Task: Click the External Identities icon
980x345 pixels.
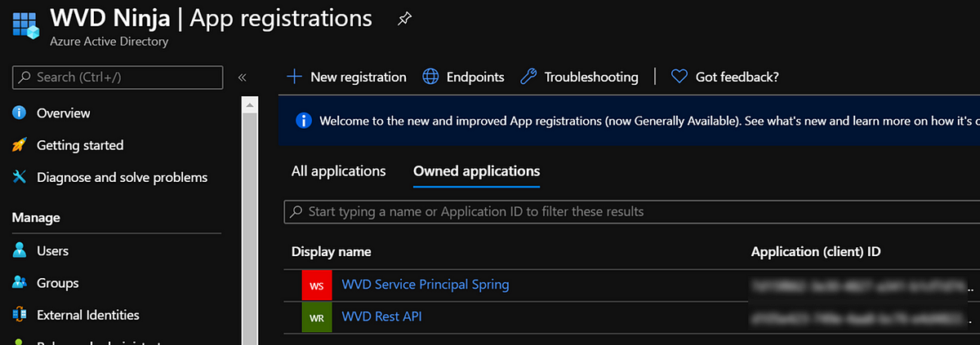Action: (20, 315)
